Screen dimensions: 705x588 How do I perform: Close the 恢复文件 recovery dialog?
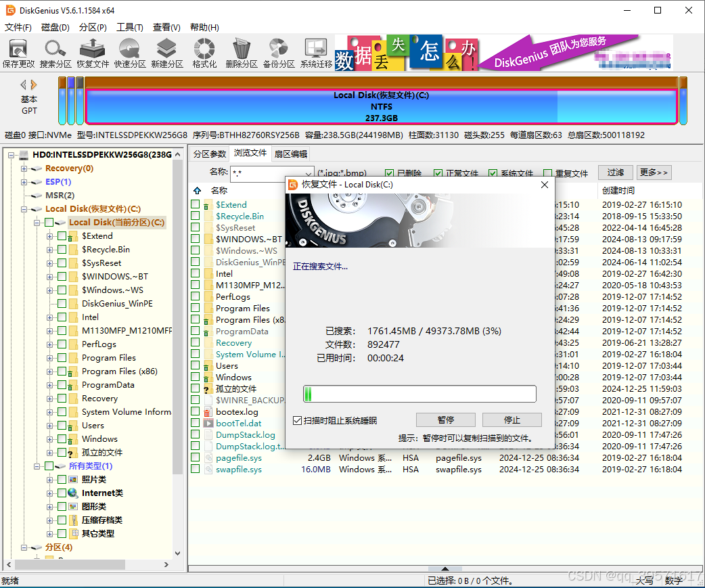(x=545, y=185)
